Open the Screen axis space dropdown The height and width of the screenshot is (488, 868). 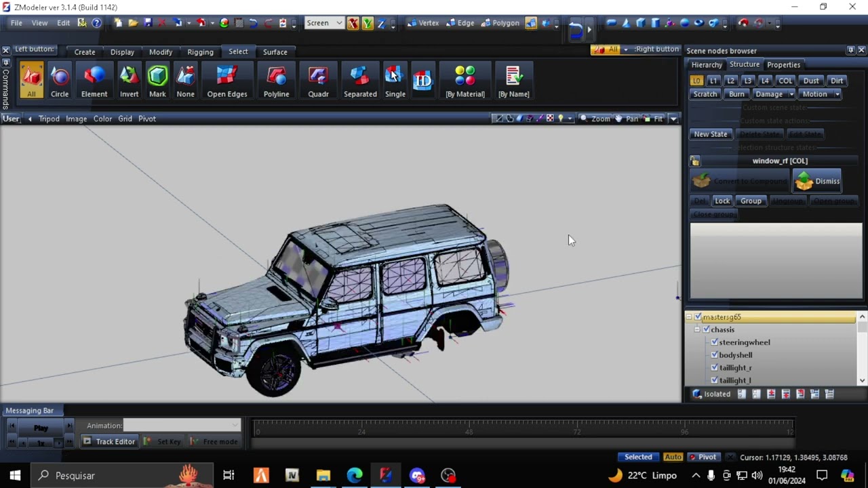[x=324, y=23]
